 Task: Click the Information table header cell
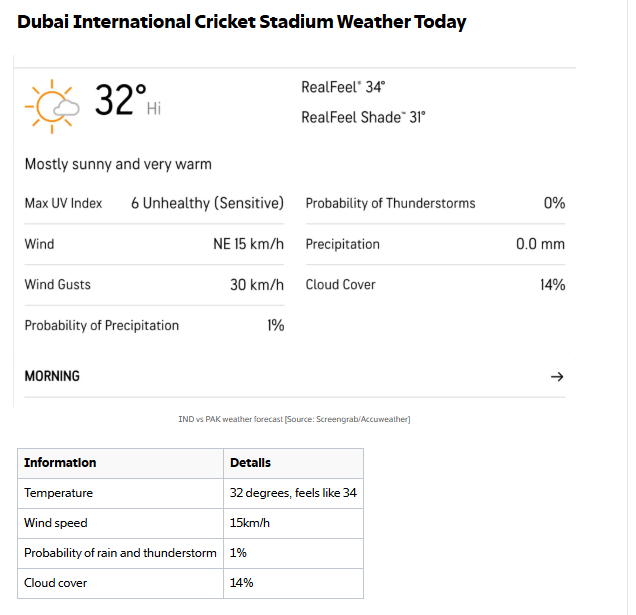click(x=120, y=463)
